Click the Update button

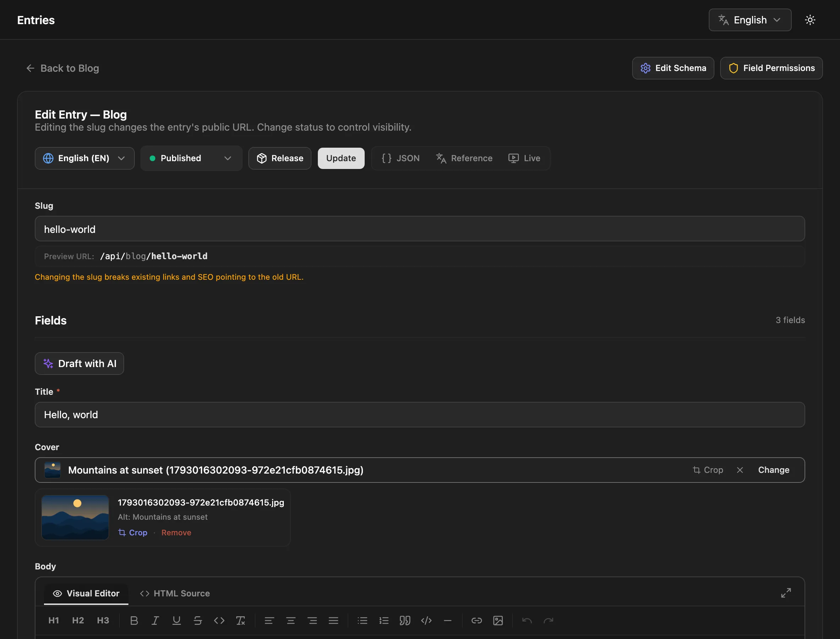tap(341, 158)
